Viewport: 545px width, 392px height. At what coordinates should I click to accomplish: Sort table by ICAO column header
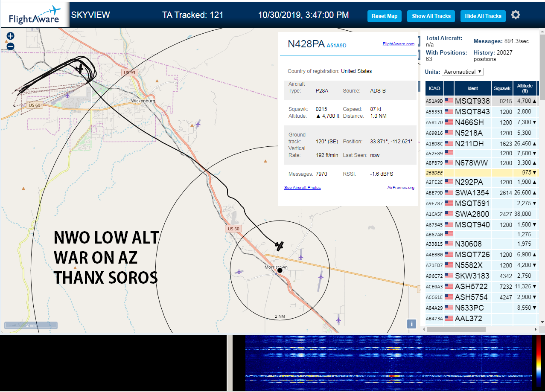(x=434, y=88)
